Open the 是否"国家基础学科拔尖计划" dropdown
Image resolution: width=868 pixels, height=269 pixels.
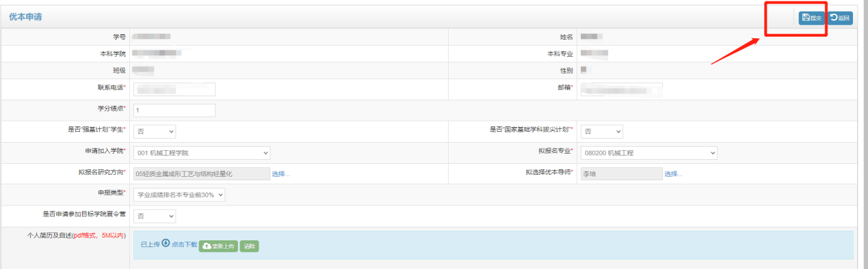602,131
